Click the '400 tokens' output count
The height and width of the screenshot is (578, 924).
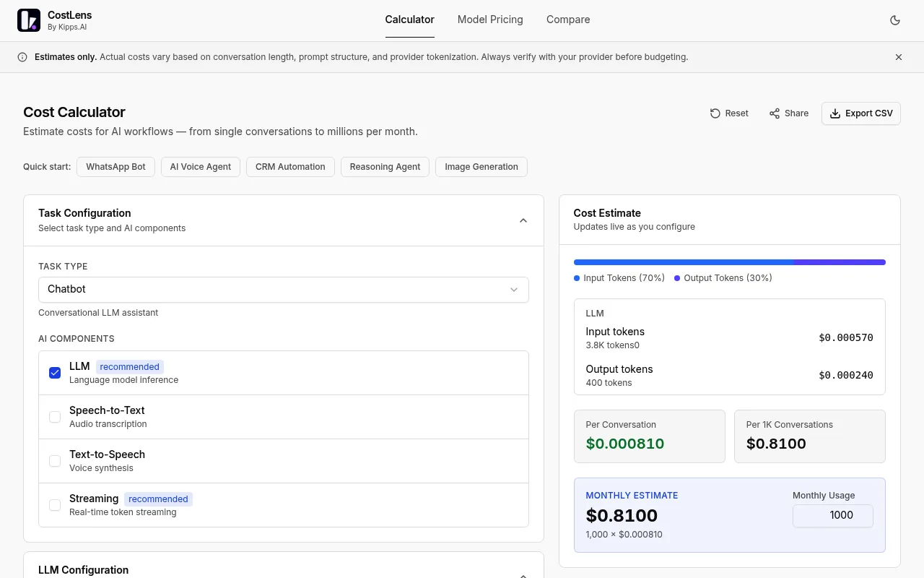(609, 383)
